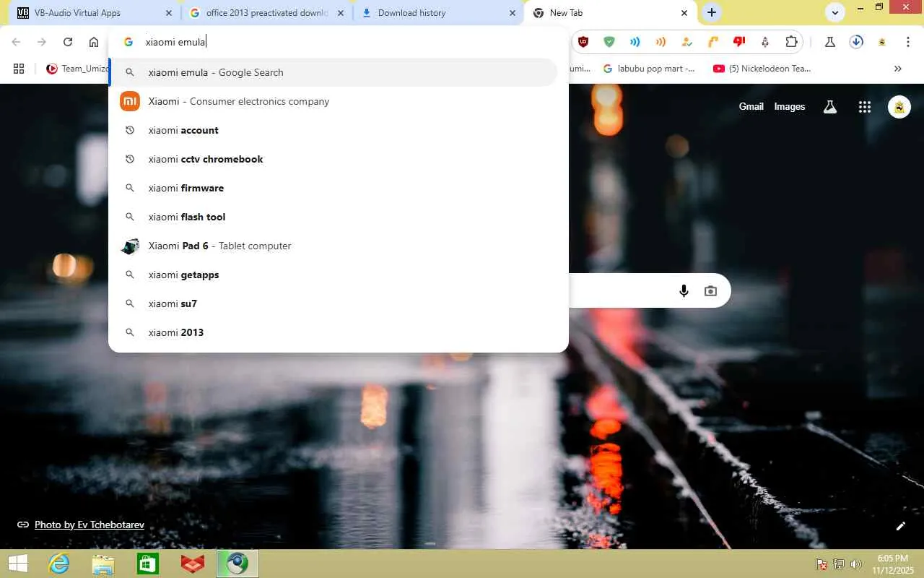Image resolution: width=924 pixels, height=578 pixels.
Task: Start a voice search with the microphone
Action: coord(684,290)
